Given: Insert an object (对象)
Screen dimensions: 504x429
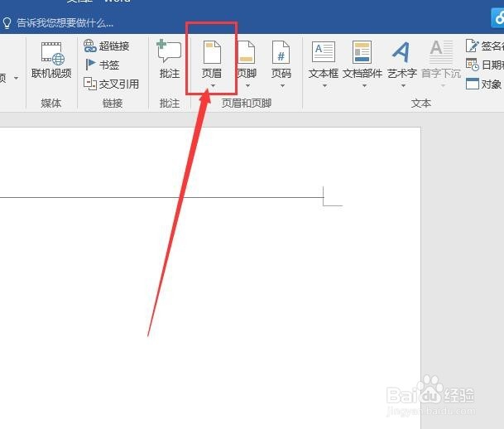Looking at the screenshot, I should 484,84.
